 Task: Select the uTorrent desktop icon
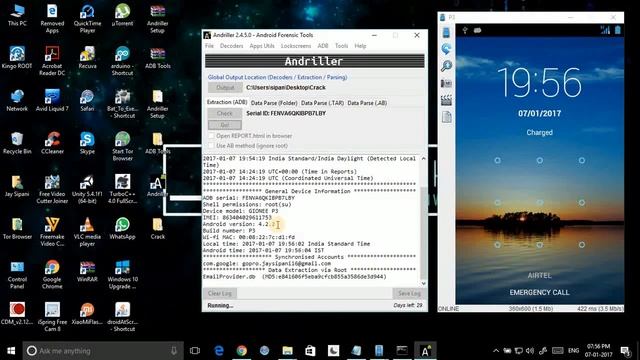tap(122, 15)
